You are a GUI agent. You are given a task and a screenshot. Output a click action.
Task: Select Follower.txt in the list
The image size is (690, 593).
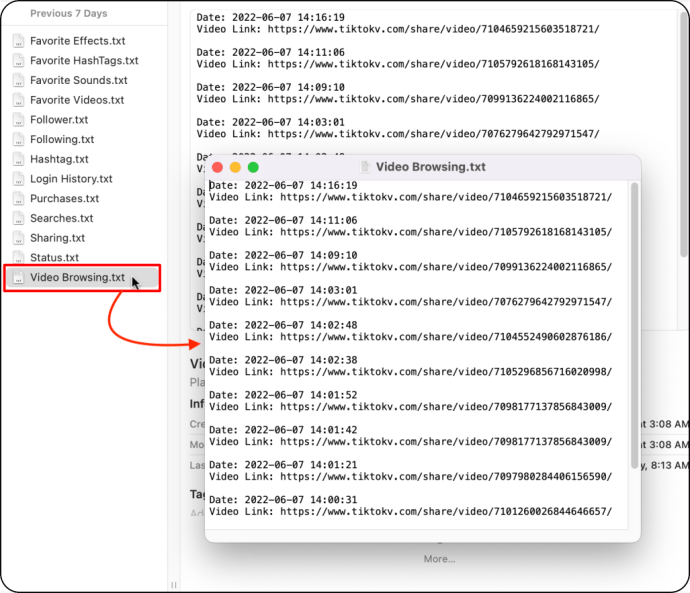coord(59,120)
